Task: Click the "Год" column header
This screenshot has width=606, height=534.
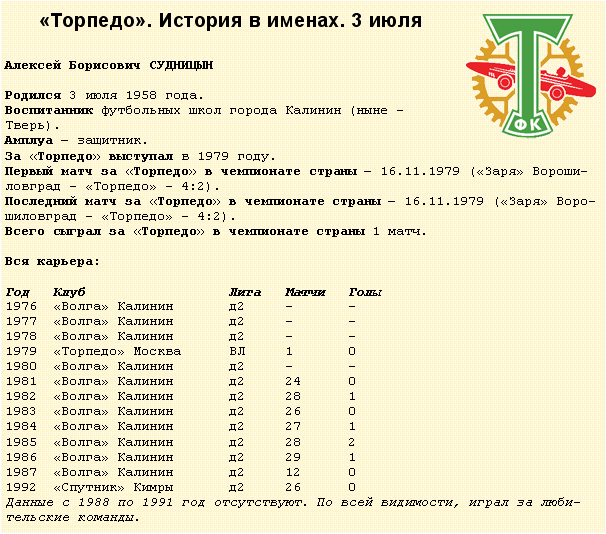Action: coord(18,292)
